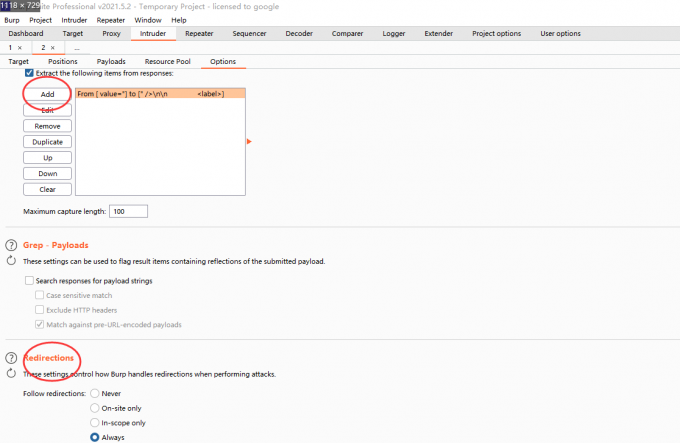680x443 pixels.
Task: Click the Maximum capture length field
Action: (128, 211)
